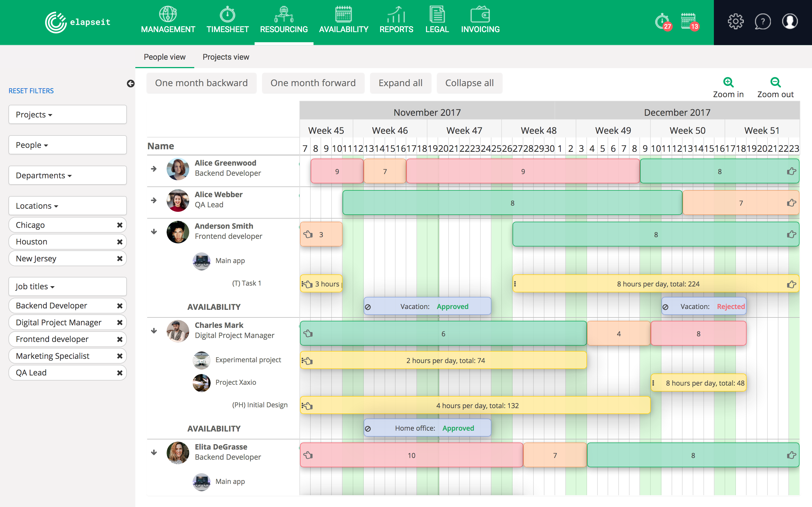The image size is (812, 507).
Task: Click the Collapse all button
Action: (469, 83)
